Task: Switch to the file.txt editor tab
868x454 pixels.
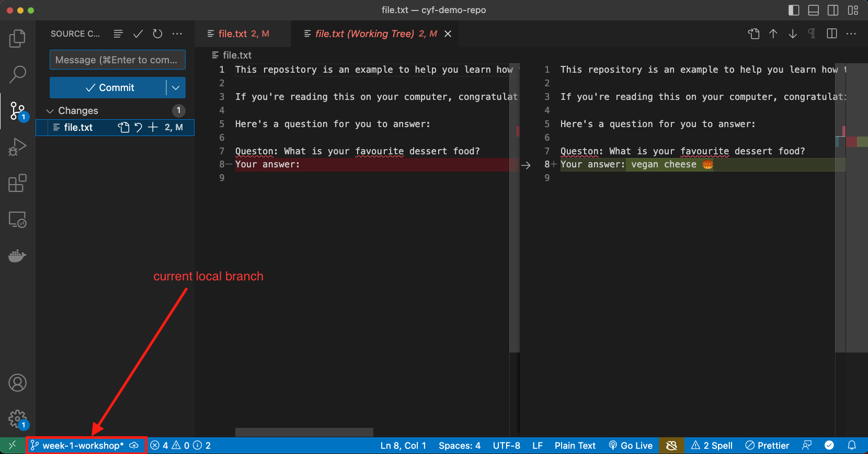Action: [238, 34]
